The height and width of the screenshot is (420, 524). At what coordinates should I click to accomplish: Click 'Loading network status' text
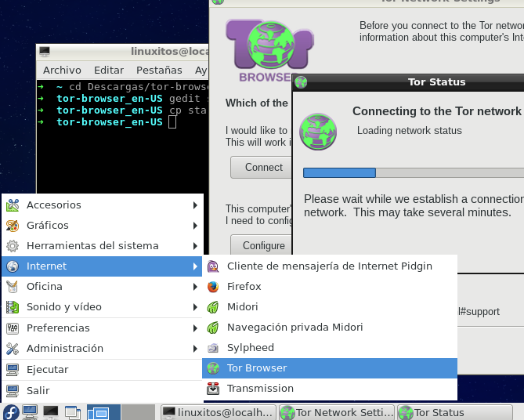410,130
